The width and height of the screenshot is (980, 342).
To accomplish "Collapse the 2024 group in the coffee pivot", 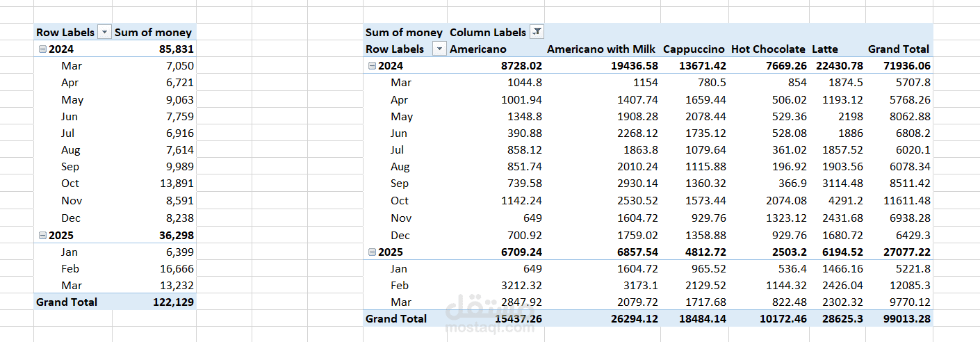I will [x=372, y=66].
